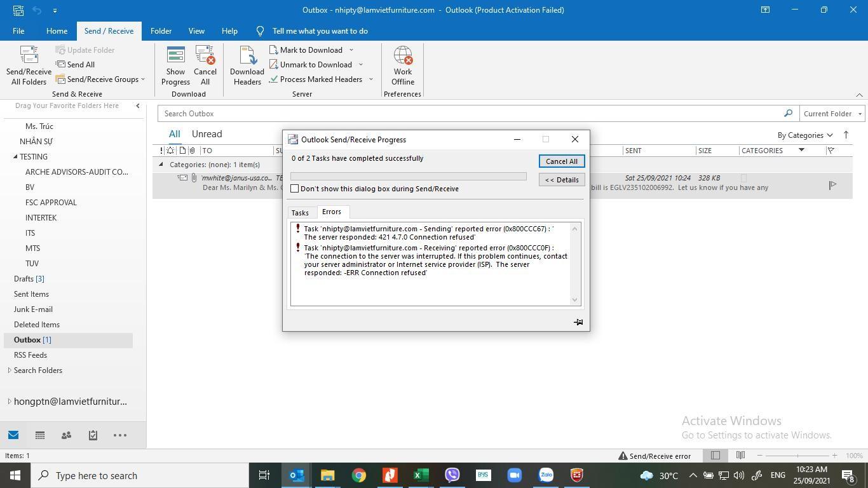The width and height of the screenshot is (868, 488).
Task: Open the File menu
Action: [x=18, y=30]
